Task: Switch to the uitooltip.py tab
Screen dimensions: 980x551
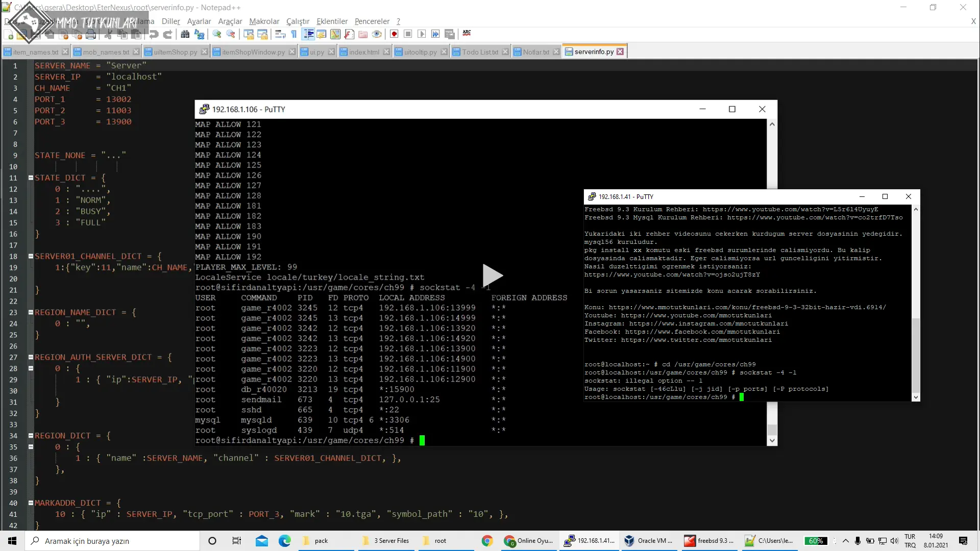Action: [x=420, y=52]
